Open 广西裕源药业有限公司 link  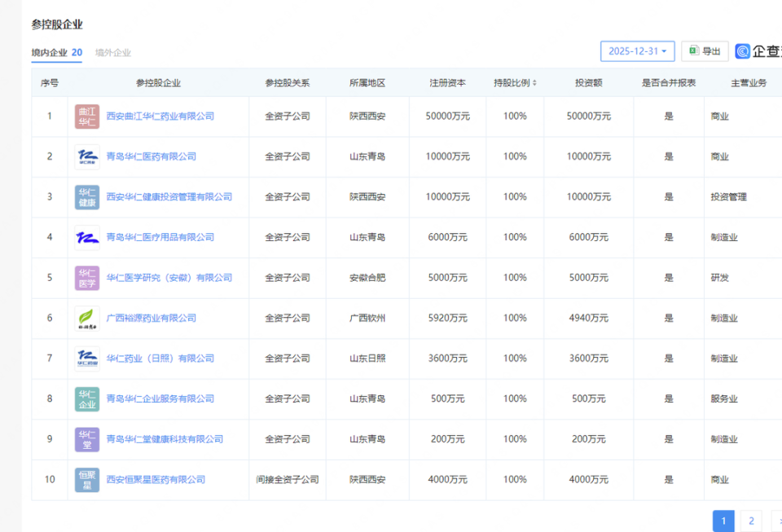tap(152, 318)
